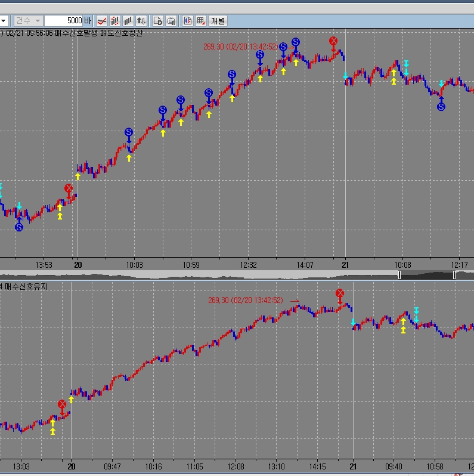Click the left handle of the range slider

click(x=399, y=275)
